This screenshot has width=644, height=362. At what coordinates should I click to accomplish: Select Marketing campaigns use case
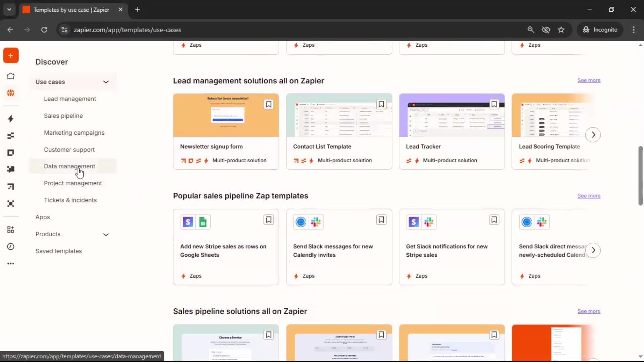coord(74,133)
